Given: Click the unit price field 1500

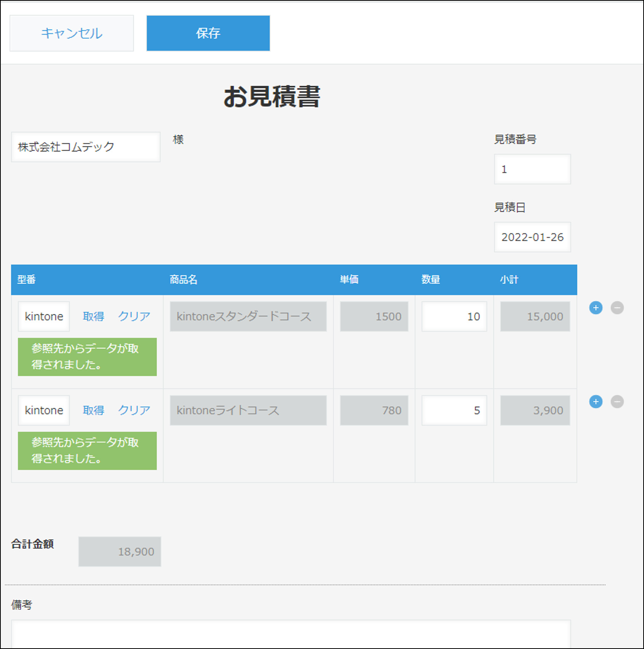Looking at the screenshot, I should [374, 316].
